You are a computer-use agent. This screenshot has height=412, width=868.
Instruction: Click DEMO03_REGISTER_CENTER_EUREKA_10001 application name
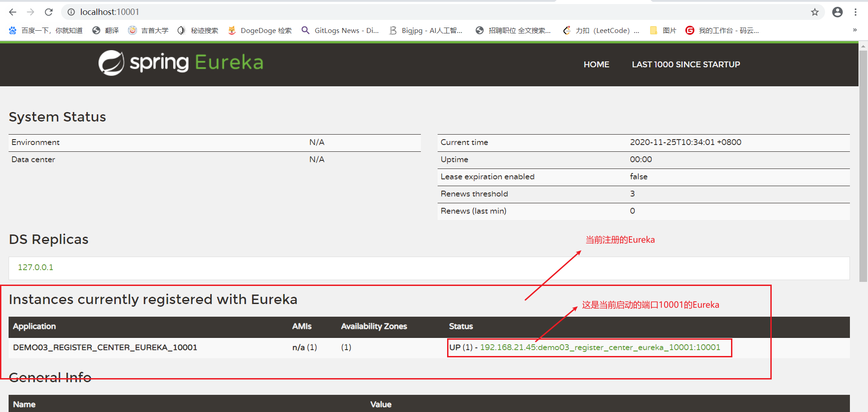[x=105, y=347]
